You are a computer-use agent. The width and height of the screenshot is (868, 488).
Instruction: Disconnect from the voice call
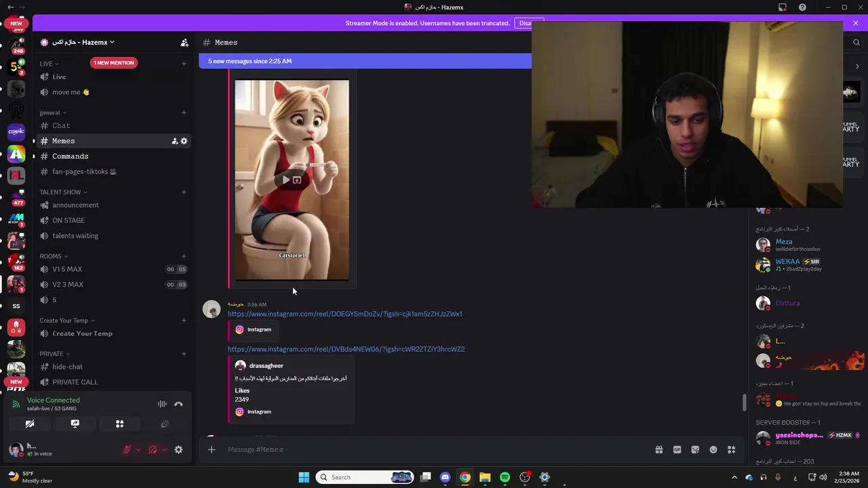(x=178, y=404)
